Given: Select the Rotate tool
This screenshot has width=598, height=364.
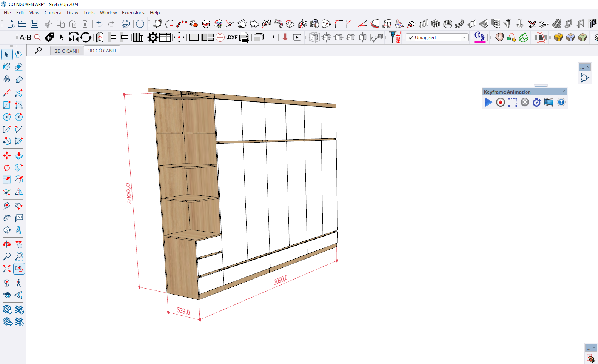Looking at the screenshot, I should click(7, 167).
